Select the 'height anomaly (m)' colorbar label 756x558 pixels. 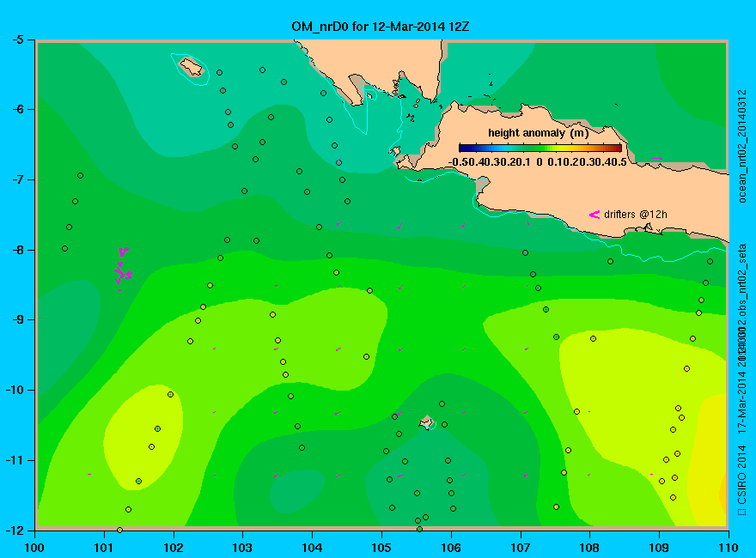click(x=538, y=133)
